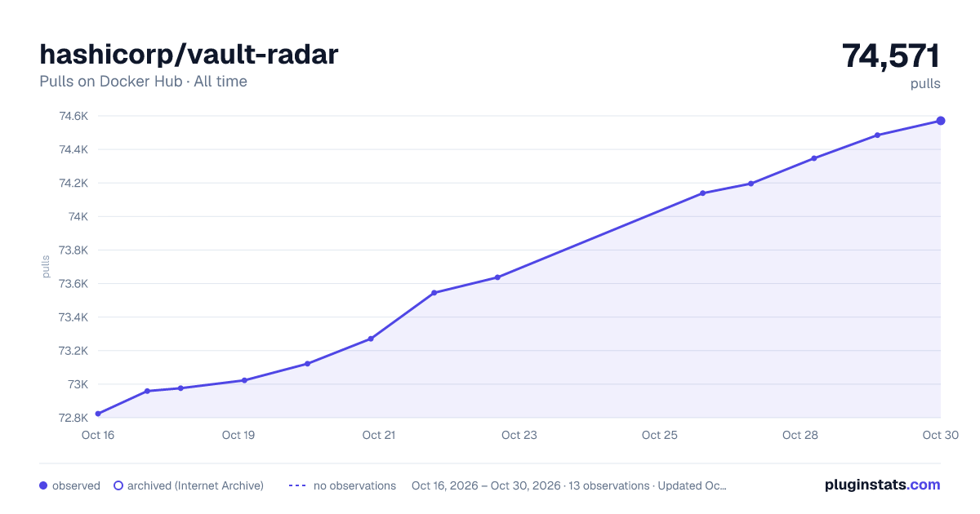The width and height of the screenshot is (980, 514).
Task: Click the data point at Oct 19 near 73.02K
Action: 244,380
